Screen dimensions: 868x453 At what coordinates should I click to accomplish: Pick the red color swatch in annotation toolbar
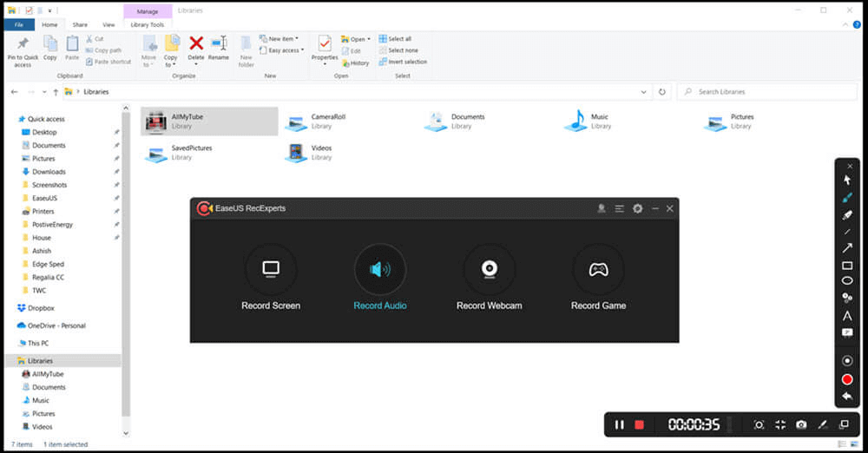[x=847, y=379]
